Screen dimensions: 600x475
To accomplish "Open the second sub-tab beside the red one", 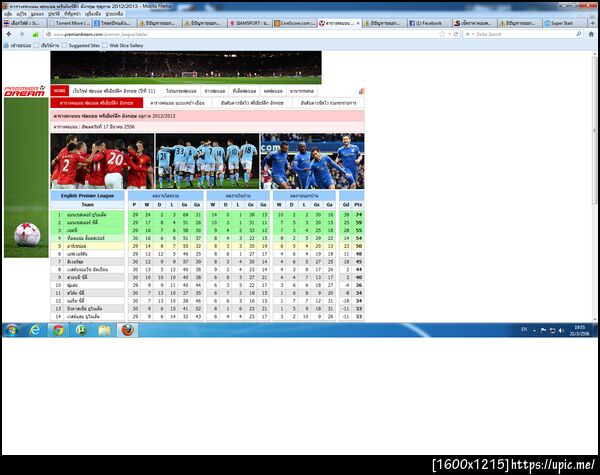I will (177, 103).
